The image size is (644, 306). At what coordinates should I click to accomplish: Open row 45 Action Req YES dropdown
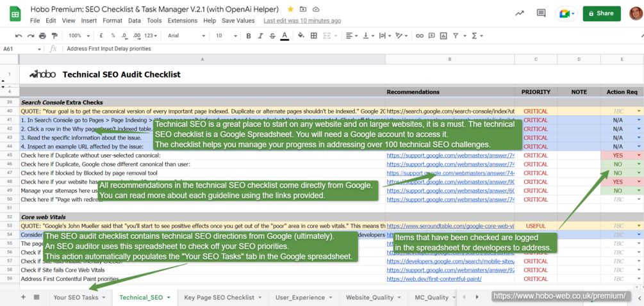tap(639, 156)
